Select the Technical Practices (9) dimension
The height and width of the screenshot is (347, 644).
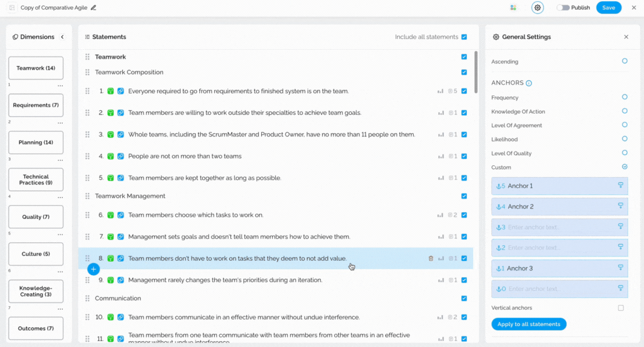point(36,180)
